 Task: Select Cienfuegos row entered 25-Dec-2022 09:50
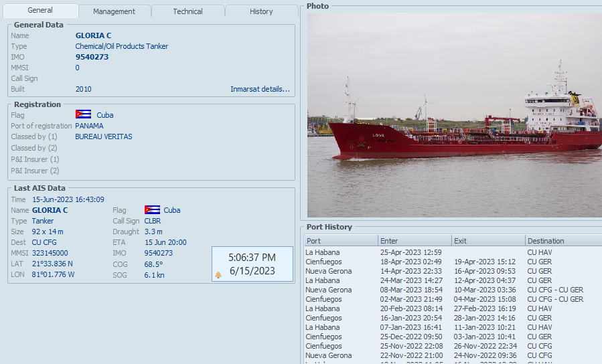[453, 337]
